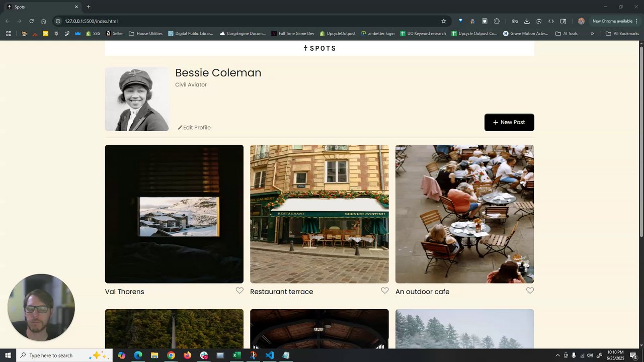The image size is (644, 362).
Task: Click the taskbar search box
Action: point(64,355)
